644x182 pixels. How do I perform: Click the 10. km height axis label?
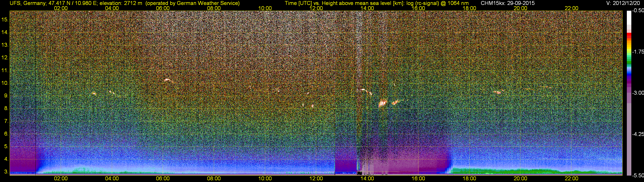coord(5,83)
